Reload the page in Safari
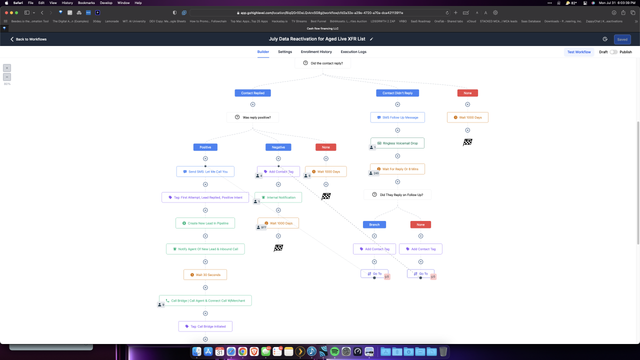Viewport: 640px width, 360px height. tap(447, 13)
